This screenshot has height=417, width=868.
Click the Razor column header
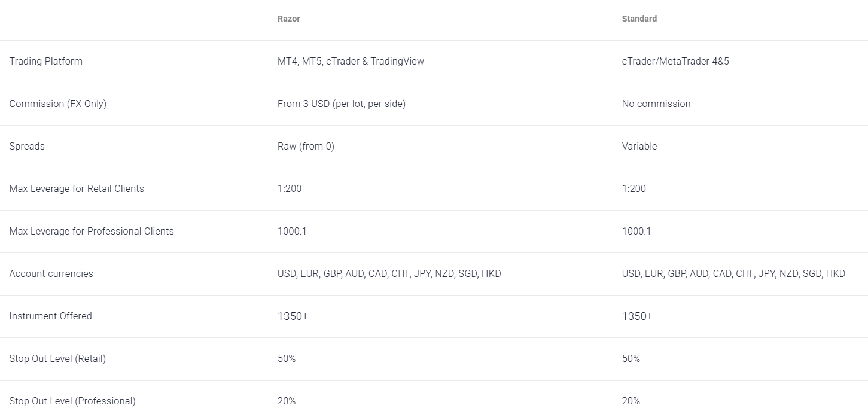pyautogui.click(x=288, y=19)
